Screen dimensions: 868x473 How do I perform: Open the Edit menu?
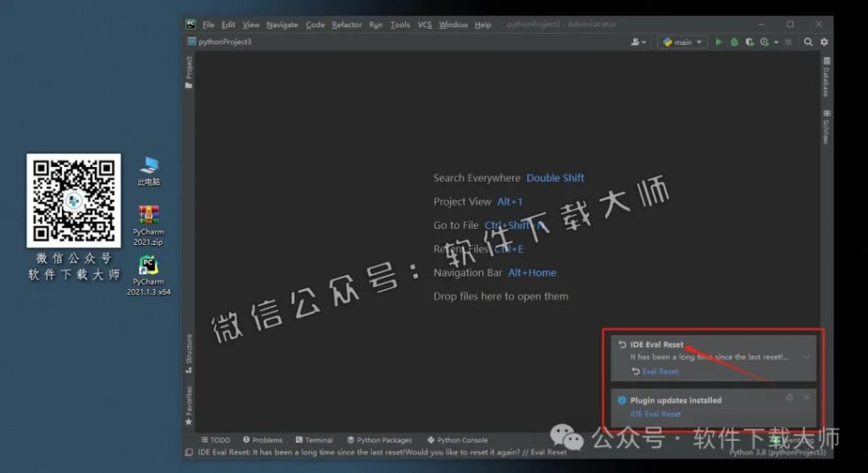228,25
